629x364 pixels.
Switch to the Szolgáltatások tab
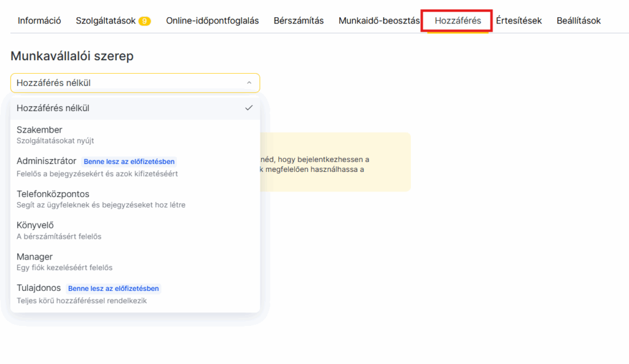click(x=106, y=21)
